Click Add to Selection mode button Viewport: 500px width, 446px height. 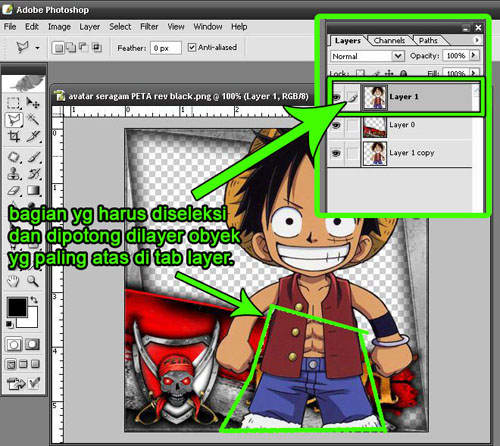point(71,48)
